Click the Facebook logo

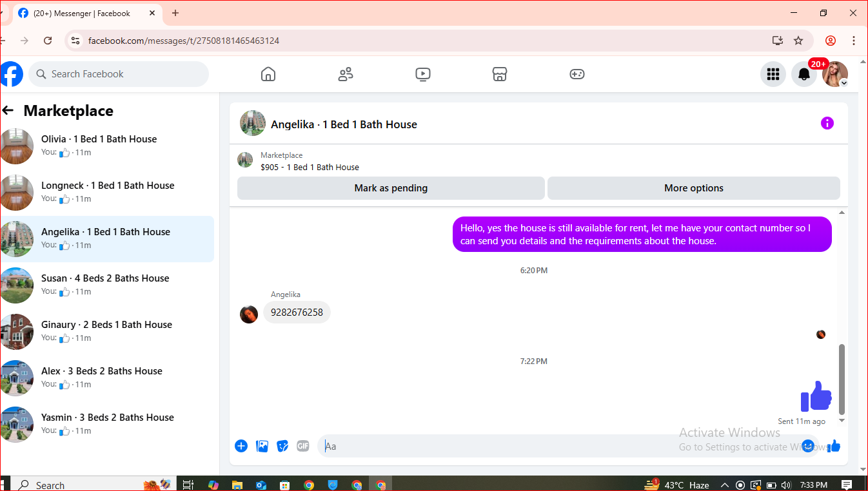11,74
